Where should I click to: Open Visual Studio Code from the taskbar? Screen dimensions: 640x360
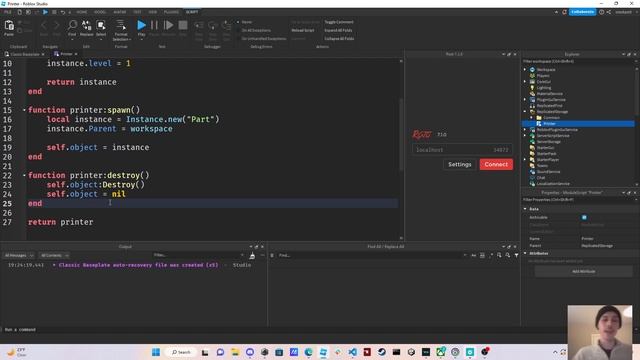(x=353, y=352)
